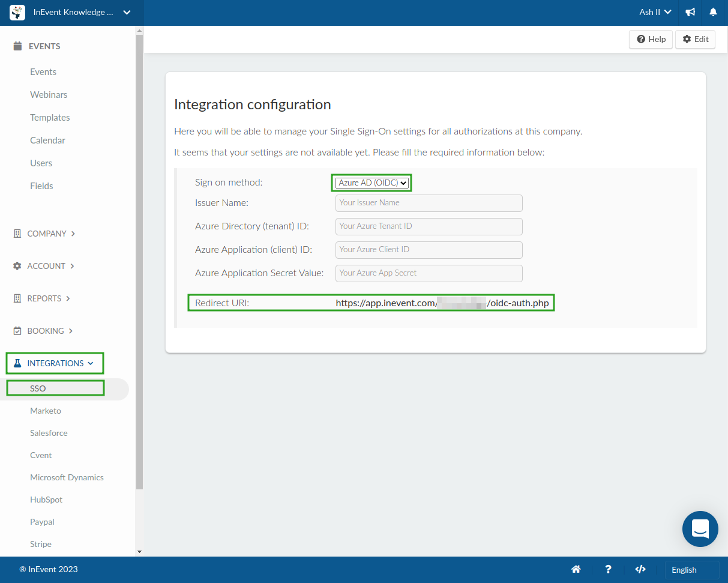
Task: Expand the COMPANY section
Action: click(51, 234)
